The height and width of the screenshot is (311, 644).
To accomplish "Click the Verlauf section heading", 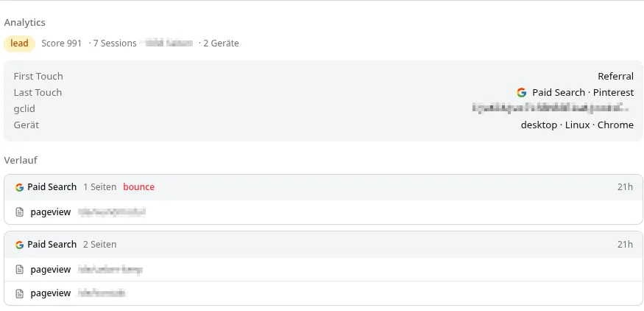I will 21,160.
